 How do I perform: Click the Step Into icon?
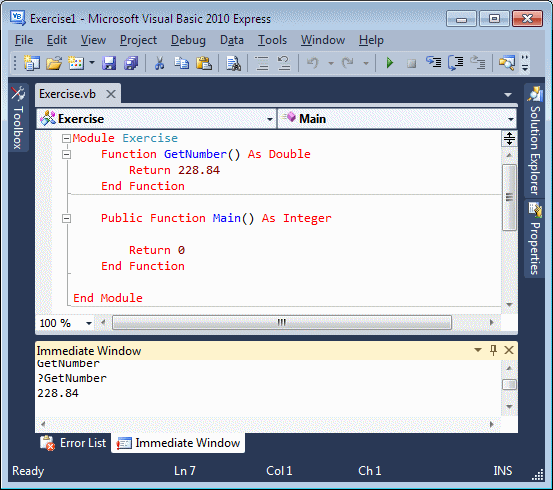pos(433,62)
